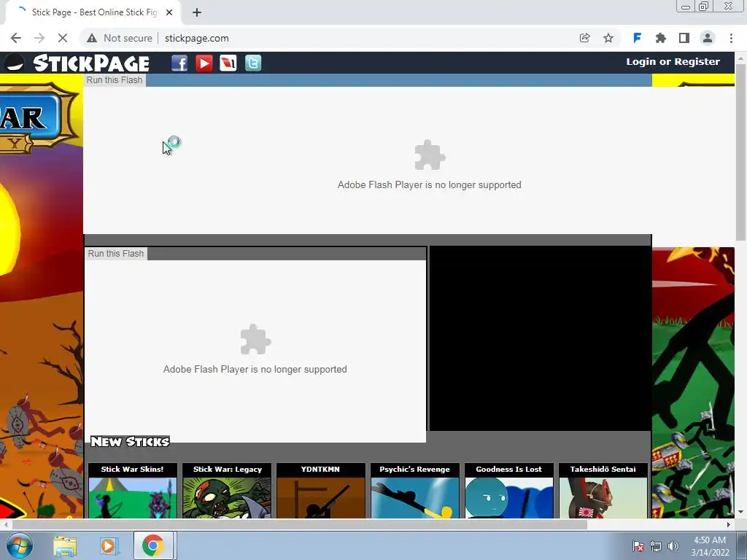747x560 pixels.
Task: Bookmark this page with the star
Action: pos(608,38)
